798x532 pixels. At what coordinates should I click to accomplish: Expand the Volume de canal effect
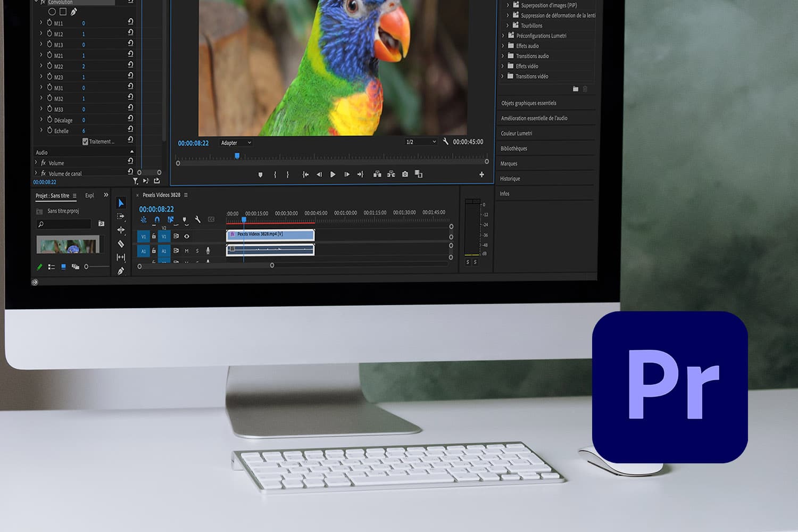pos(36,173)
